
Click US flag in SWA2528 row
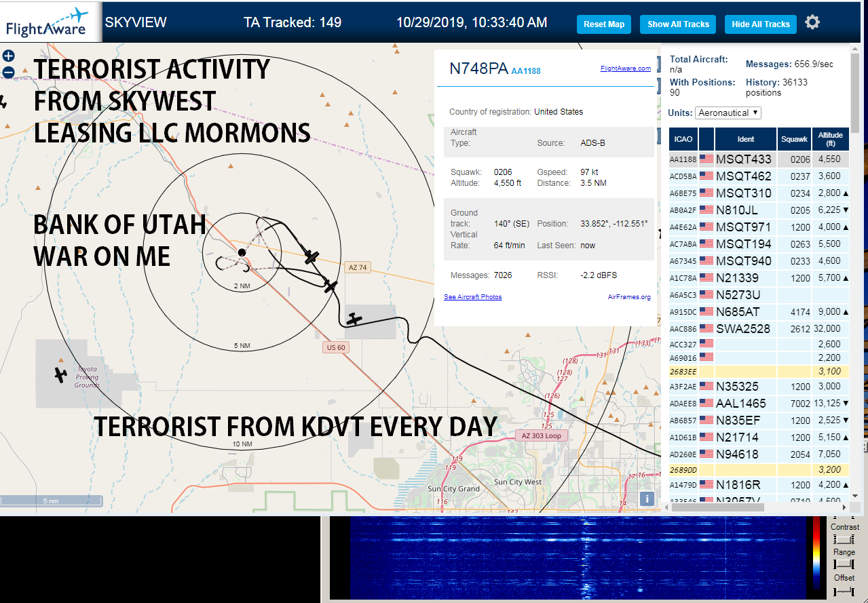pyautogui.click(x=706, y=329)
